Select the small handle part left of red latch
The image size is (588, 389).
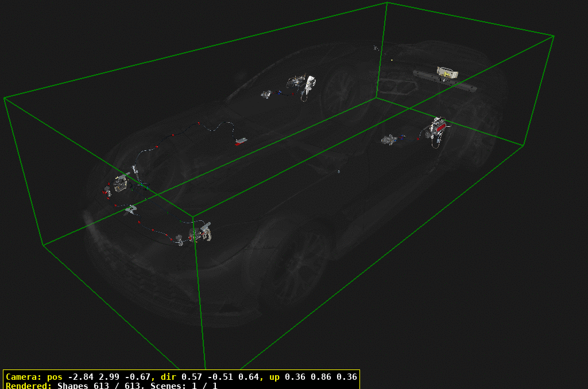[x=390, y=139]
